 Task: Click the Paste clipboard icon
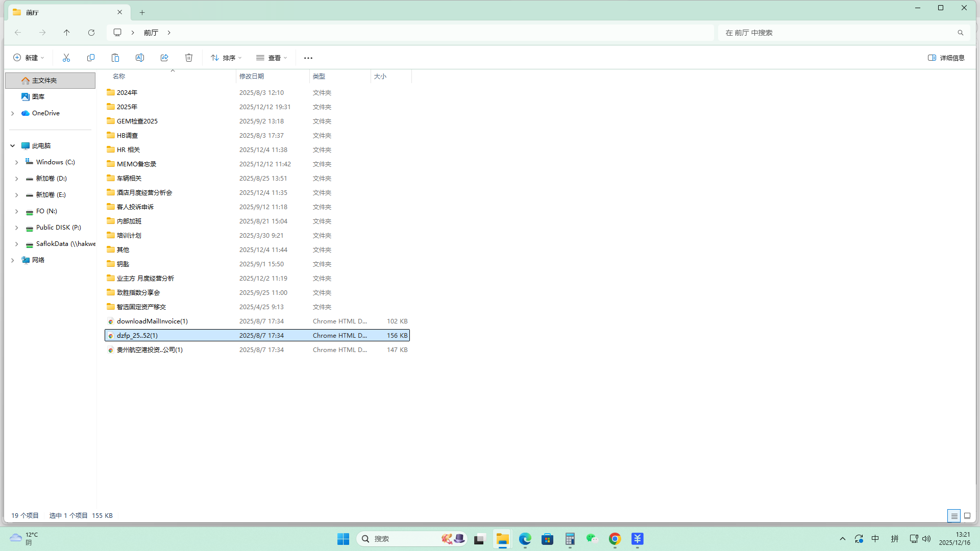click(115, 58)
